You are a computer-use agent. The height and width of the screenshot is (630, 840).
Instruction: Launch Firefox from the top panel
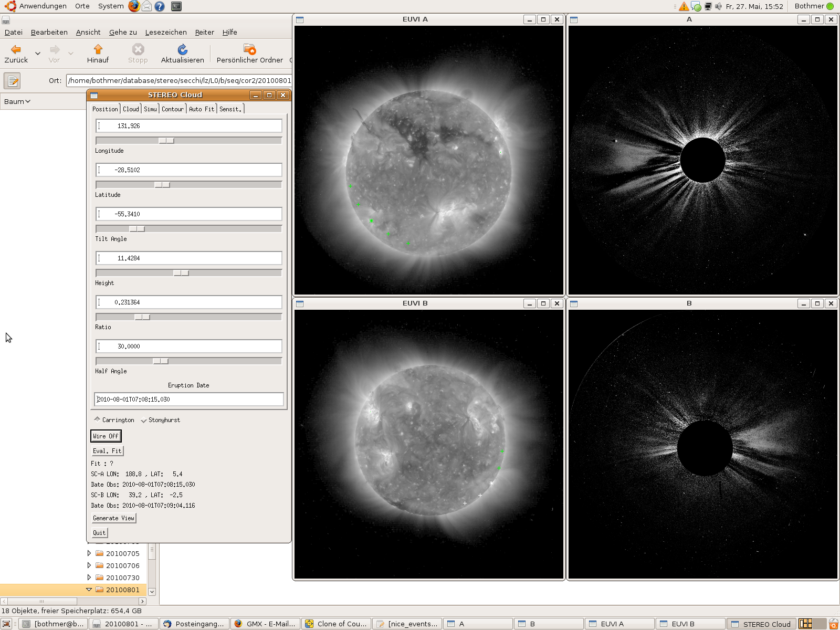point(134,6)
